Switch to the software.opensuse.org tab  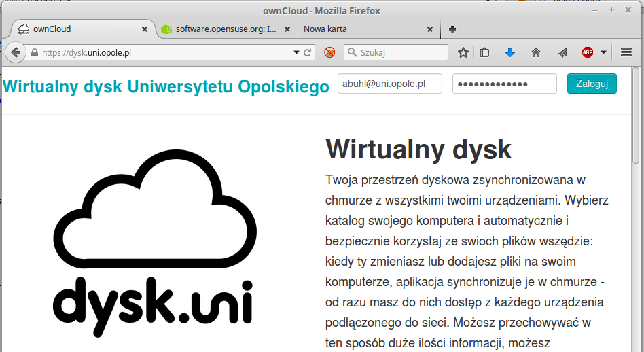[x=227, y=29]
